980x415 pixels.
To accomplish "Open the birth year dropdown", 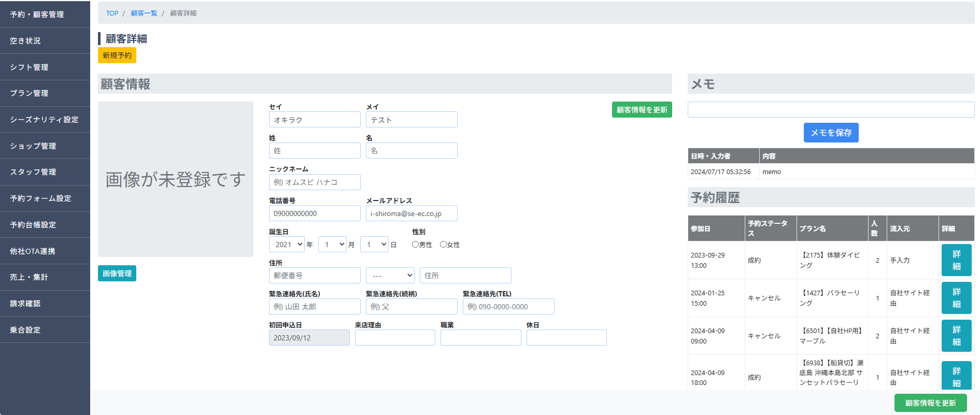I will click(286, 245).
